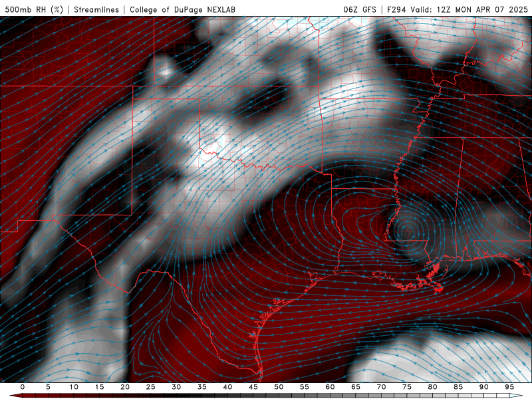Select the "0" value on the color scale
The height and width of the screenshot is (399, 532).
23,387
